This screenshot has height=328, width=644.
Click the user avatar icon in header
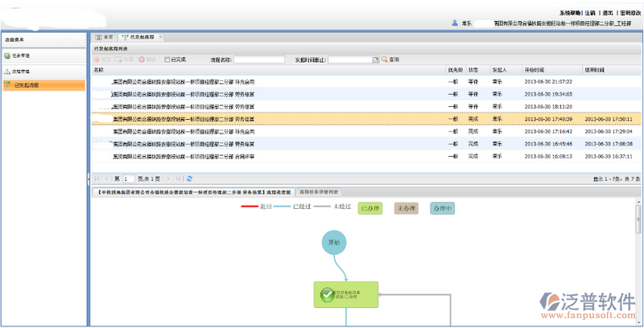pos(455,23)
